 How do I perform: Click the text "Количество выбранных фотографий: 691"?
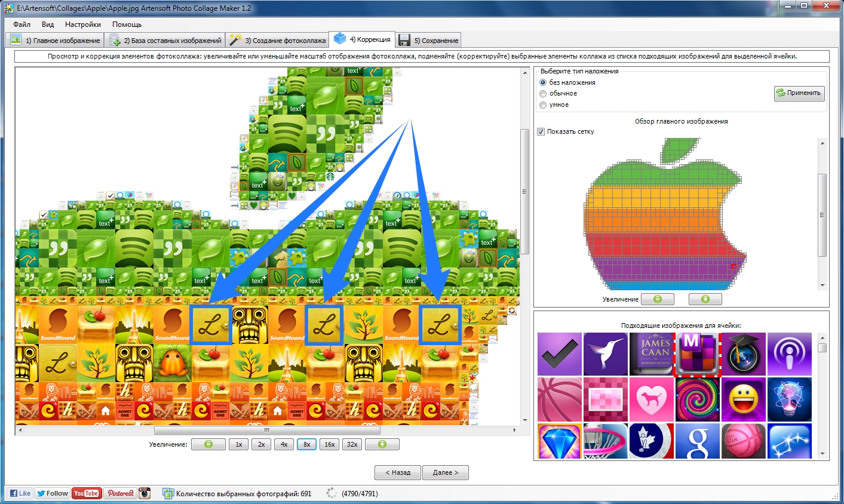point(244,494)
